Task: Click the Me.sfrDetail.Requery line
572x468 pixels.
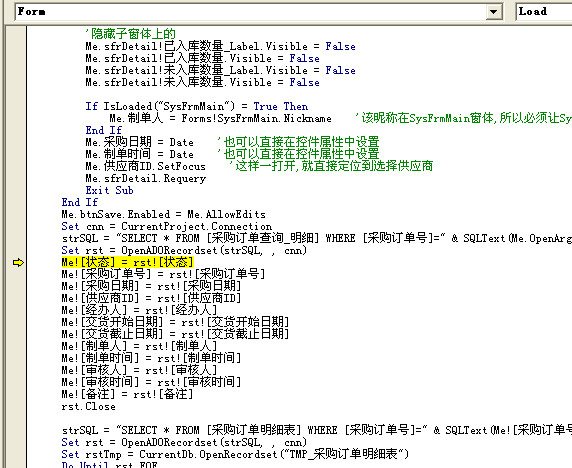Action: (146, 178)
